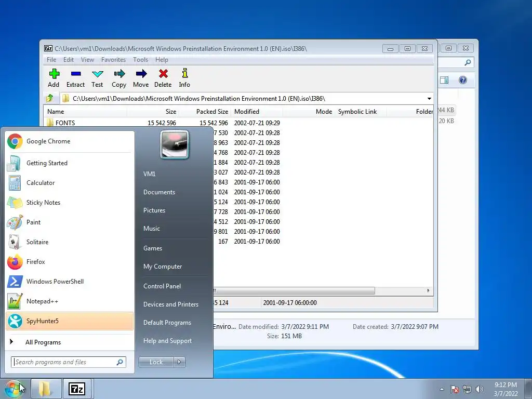
Task: Sort by Modified column header
Action: [257, 112]
